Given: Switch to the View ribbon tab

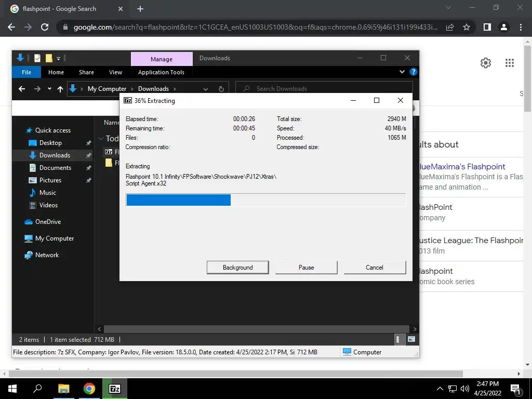Looking at the screenshot, I should (x=115, y=72).
